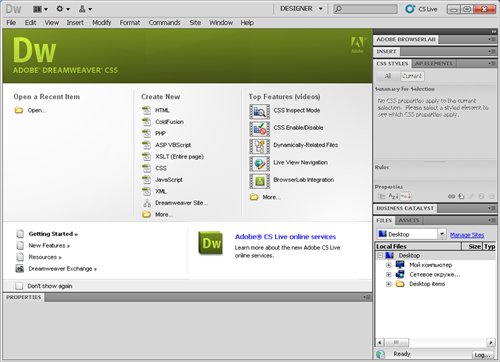
Task: Switch CSS Styles to All mode
Action: tap(388, 76)
